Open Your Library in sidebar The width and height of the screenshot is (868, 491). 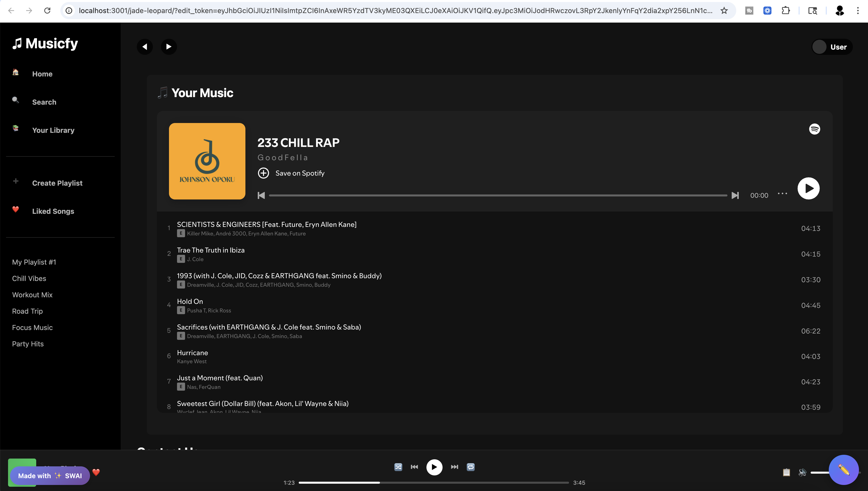tap(53, 130)
